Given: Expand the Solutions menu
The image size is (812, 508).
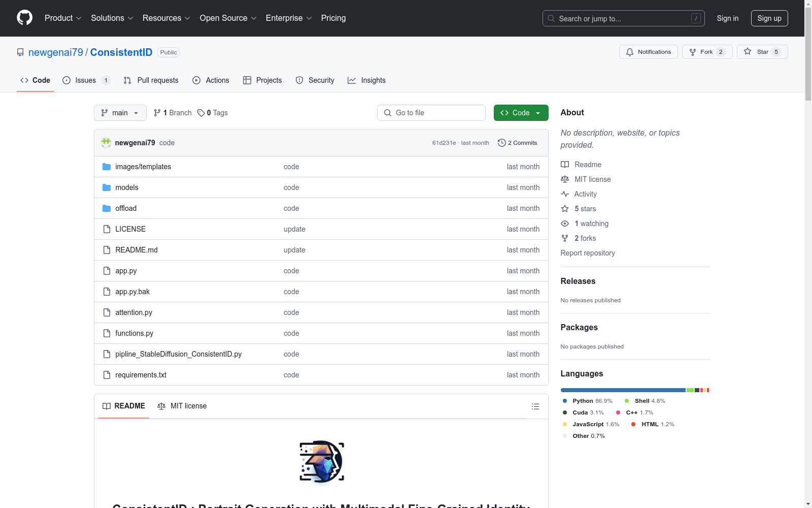Looking at the screenshot, I should [x=112, y=18].
